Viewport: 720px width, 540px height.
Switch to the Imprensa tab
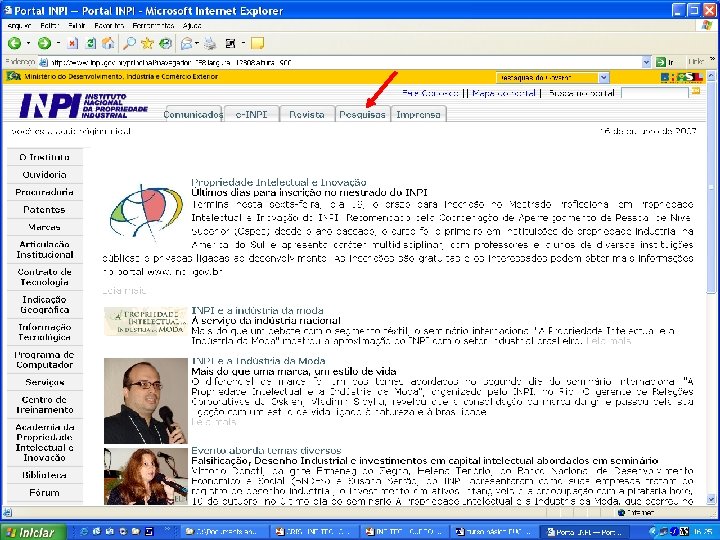click(x=418, y=114)
